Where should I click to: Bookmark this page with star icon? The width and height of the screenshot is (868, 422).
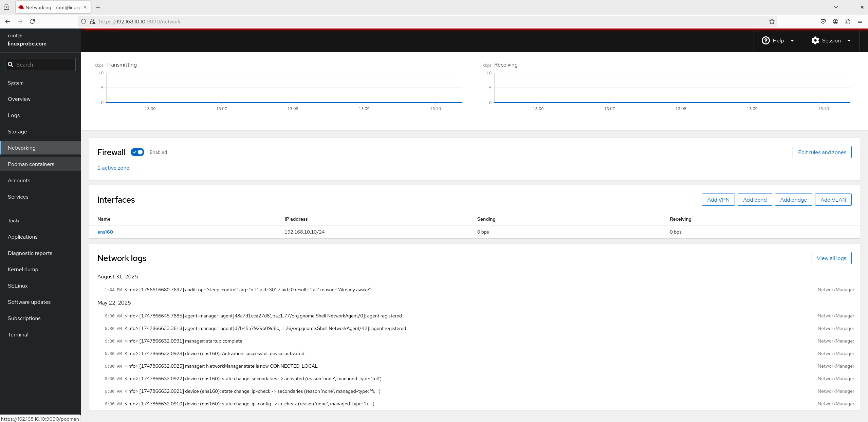tap(772, 21)
